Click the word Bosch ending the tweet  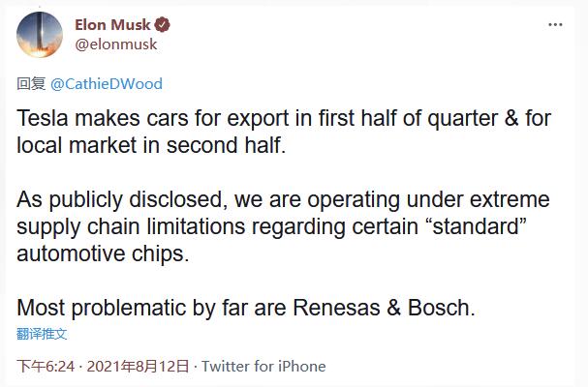click(442, 308)
